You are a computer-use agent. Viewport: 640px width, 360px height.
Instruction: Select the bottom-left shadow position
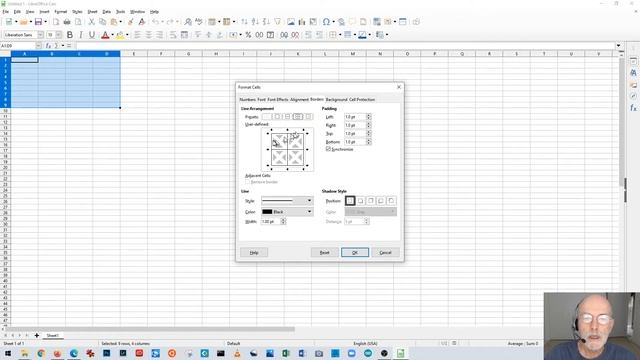point(381,200)
